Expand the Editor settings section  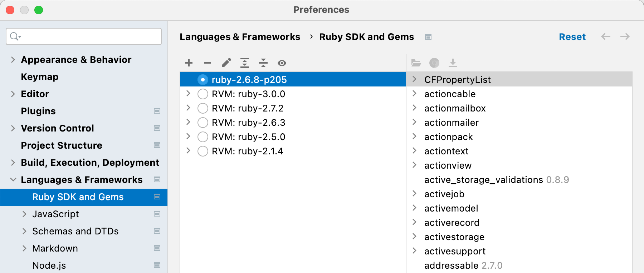pos(13,94)
